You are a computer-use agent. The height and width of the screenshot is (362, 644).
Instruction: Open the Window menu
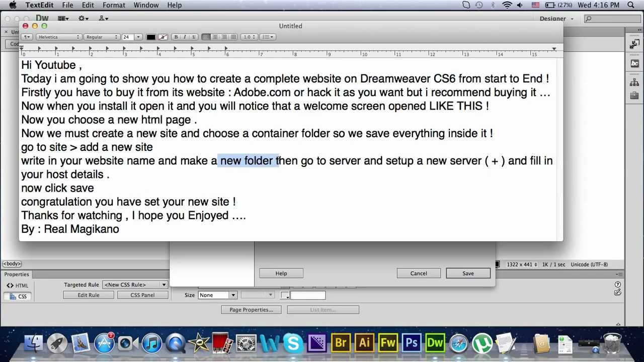point(146,5)
